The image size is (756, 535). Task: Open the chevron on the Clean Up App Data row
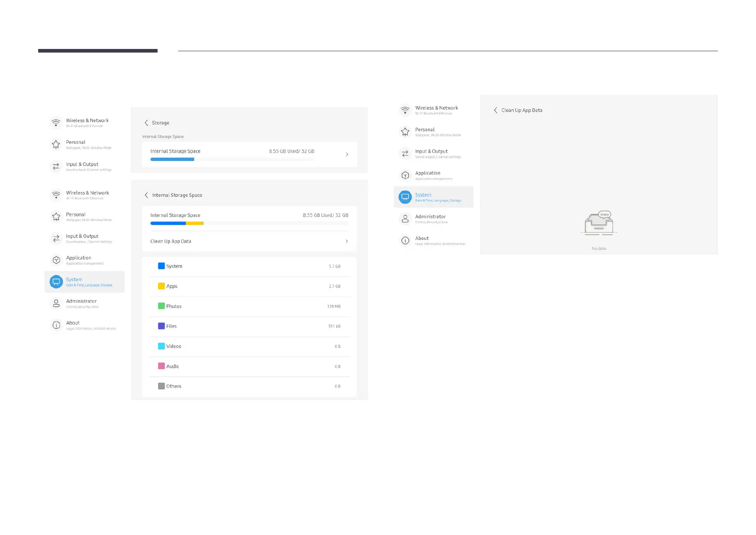(347, 241)
